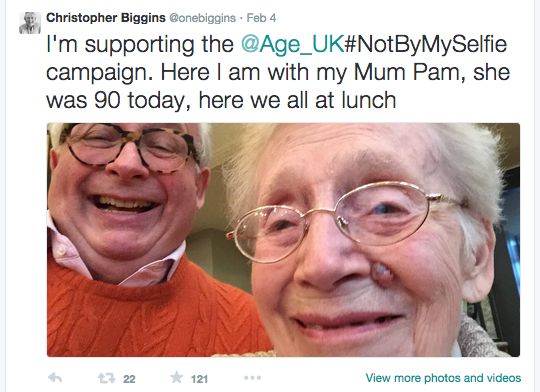Screen dimensions: 540x392
Task: Click View more photos and videos
Action: (443, 378)
